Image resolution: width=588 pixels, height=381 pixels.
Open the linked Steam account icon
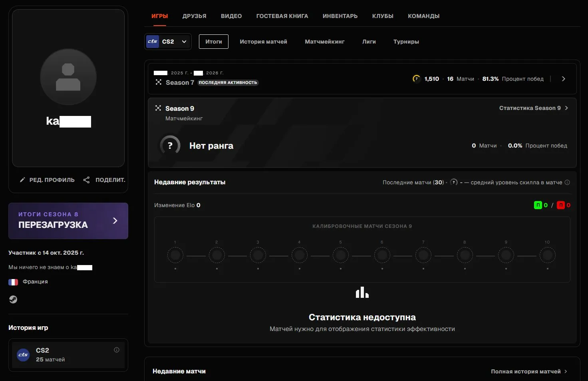(13, 299)
